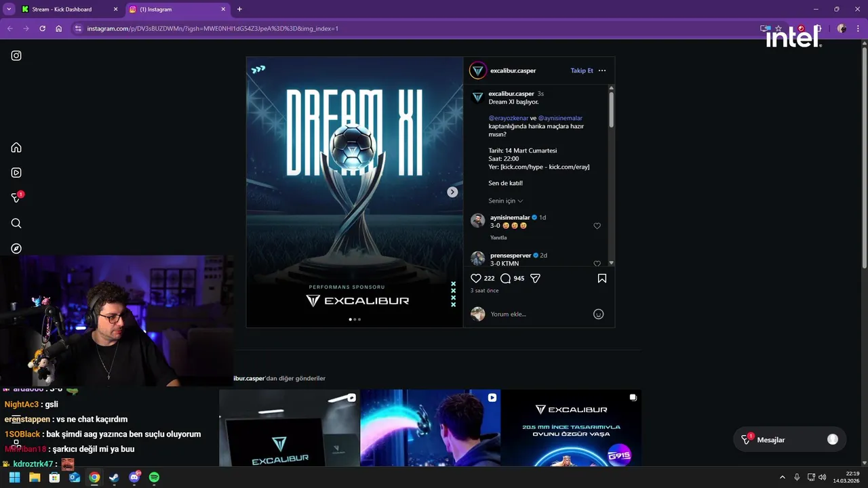Like the post with heart icon
The height and width of the screenshot is (488, 868).
[476, 278]
